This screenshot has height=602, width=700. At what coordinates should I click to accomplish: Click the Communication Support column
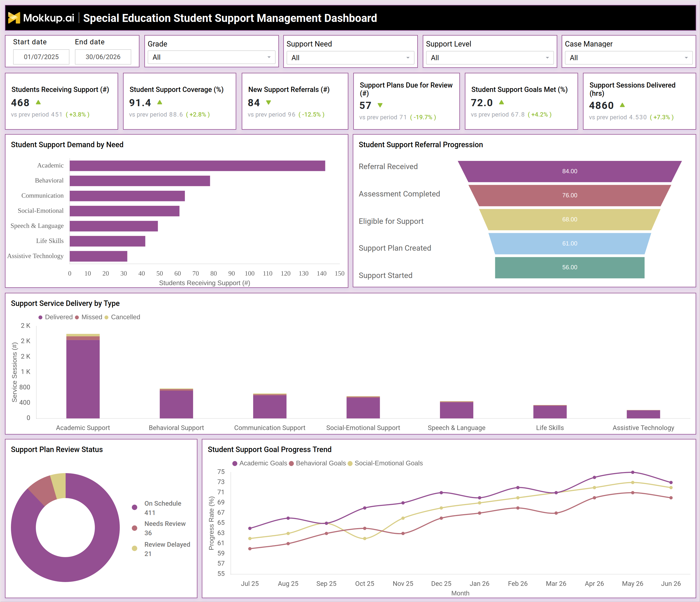click(x=270, y=406)
